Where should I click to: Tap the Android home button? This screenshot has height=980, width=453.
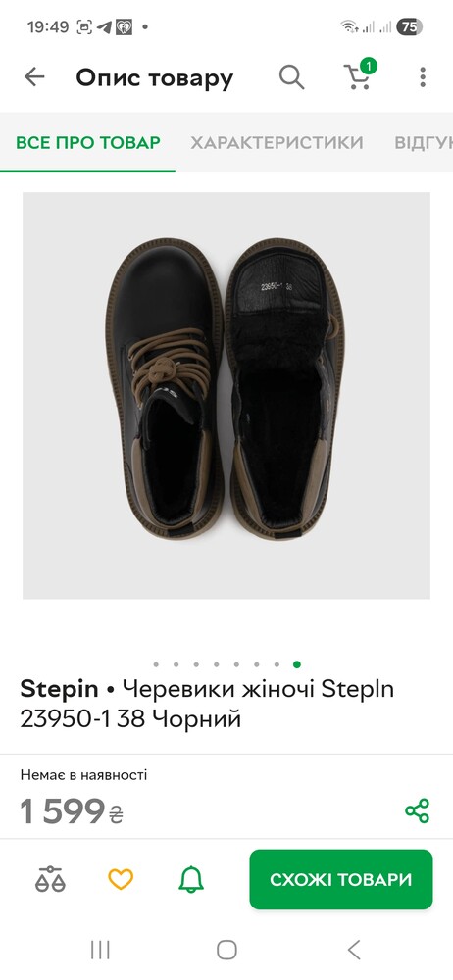(226, 950)
